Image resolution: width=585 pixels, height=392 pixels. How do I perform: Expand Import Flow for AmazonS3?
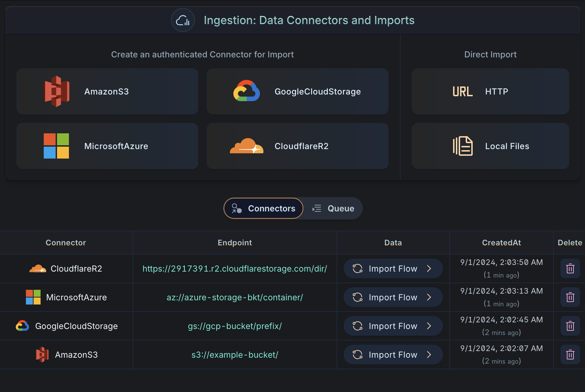tap(393, 354)
